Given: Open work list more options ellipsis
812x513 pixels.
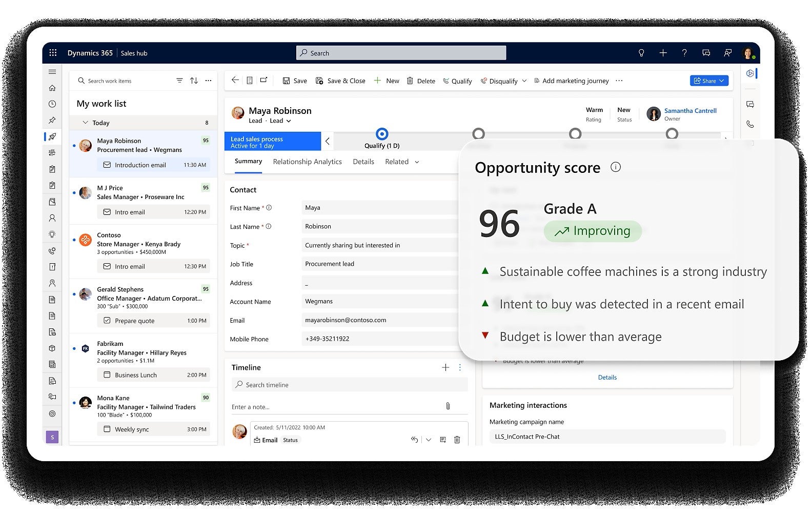Looking at the screenshot, I should pos(208,81).
